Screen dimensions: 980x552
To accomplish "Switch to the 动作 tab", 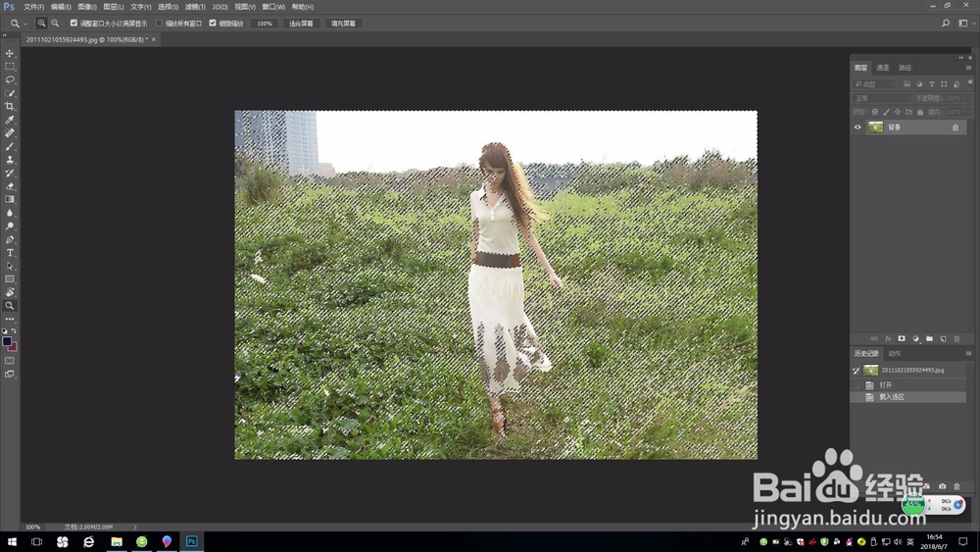I will coord(895,353).
